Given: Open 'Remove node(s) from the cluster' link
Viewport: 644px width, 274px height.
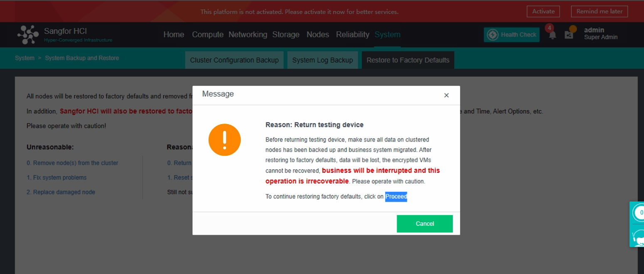Looking at the screenshot, I should (72, 163).
